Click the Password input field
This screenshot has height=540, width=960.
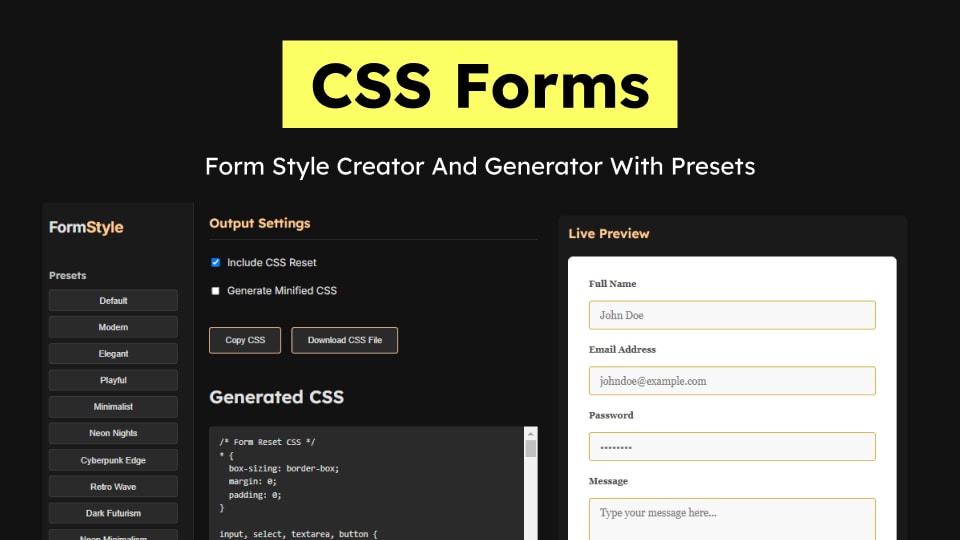click(x=731, y=447)
